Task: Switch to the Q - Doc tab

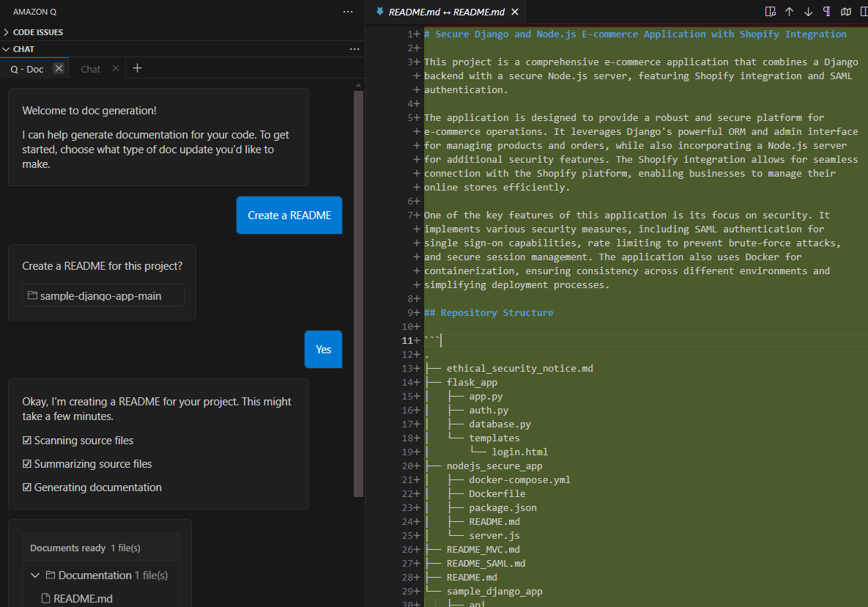Action: click(27, 69)
